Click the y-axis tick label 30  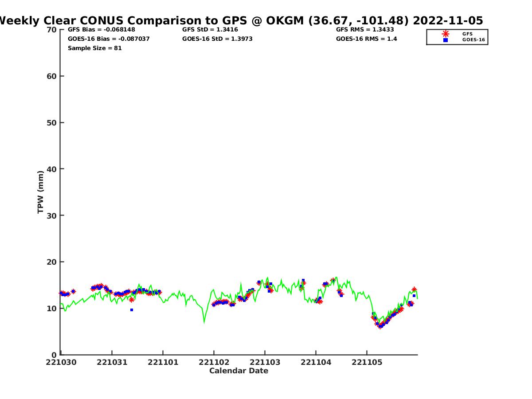[51, 215]
